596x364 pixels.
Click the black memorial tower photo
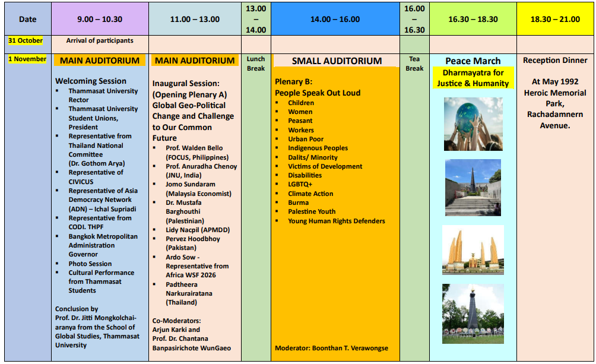[473, 313]
